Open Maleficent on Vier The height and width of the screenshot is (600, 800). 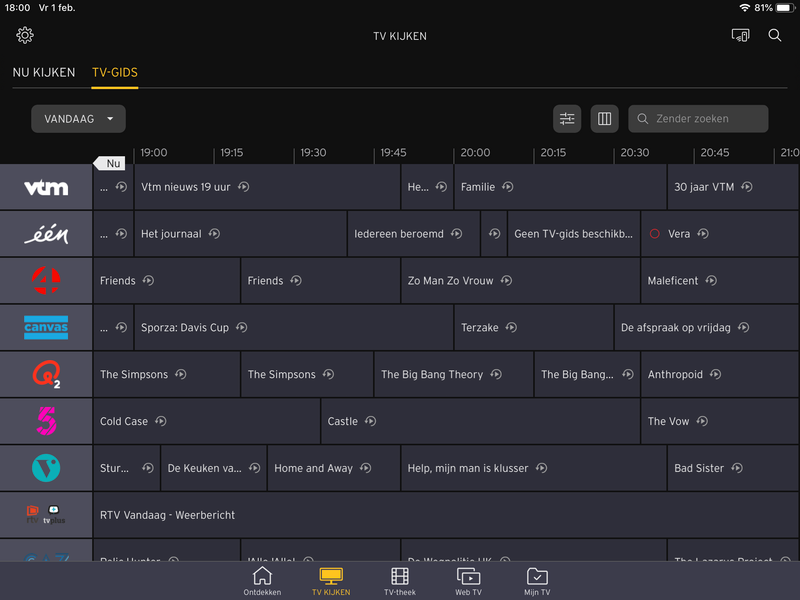720,281
